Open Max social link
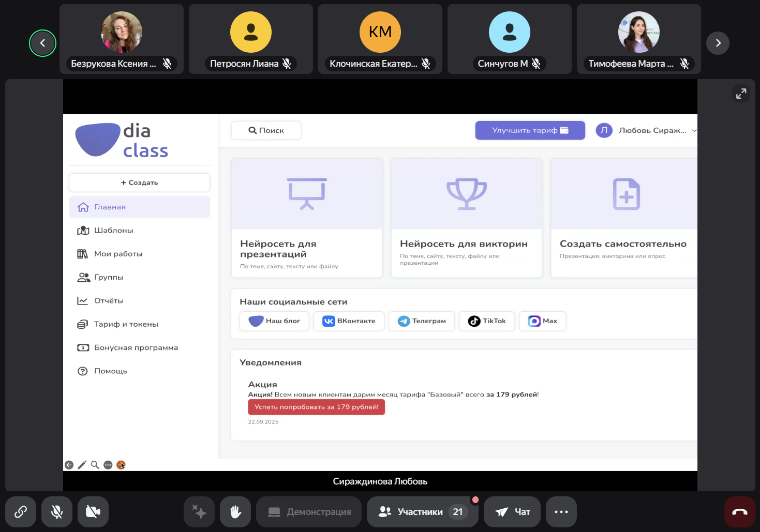The height and width of the screenshot is (532, 760). (543, 321)
